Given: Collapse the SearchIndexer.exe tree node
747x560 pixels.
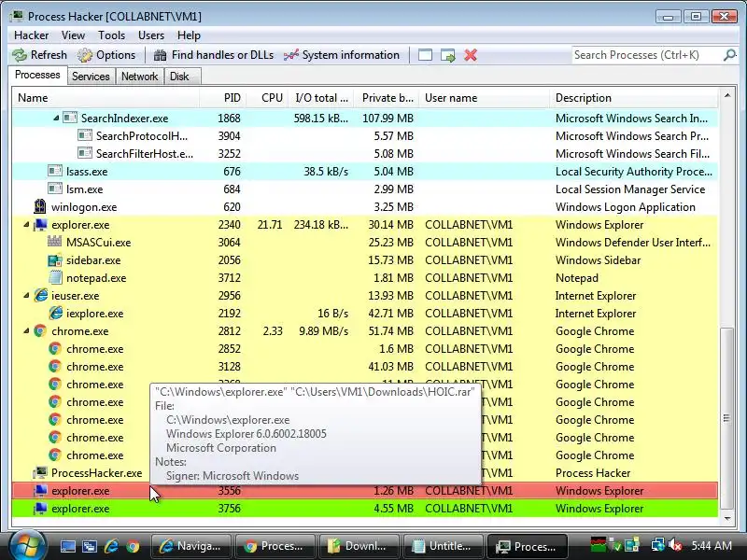Looking at the screenshot, I should 56,119.
